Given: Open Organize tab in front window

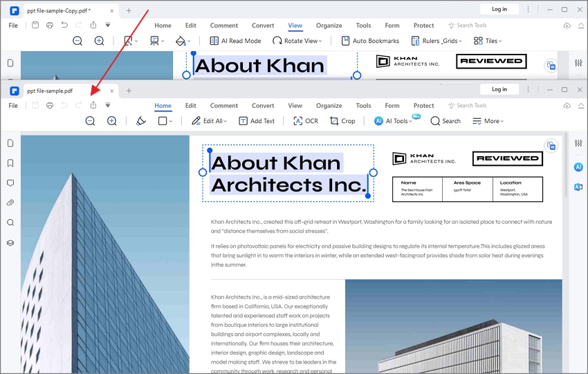Looking at the screenshot, I should [329, 106].
